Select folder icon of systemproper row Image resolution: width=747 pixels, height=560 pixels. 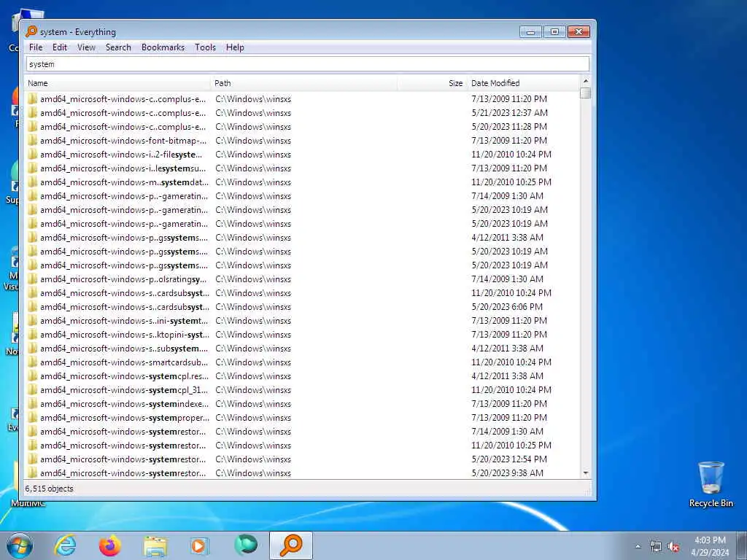[32, 418]
